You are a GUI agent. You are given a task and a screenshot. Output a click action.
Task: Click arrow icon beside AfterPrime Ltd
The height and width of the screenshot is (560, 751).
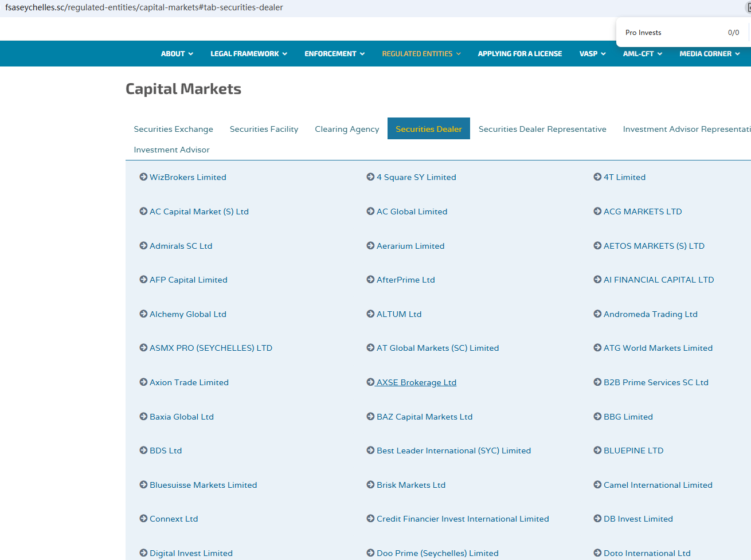pos(370,280)
